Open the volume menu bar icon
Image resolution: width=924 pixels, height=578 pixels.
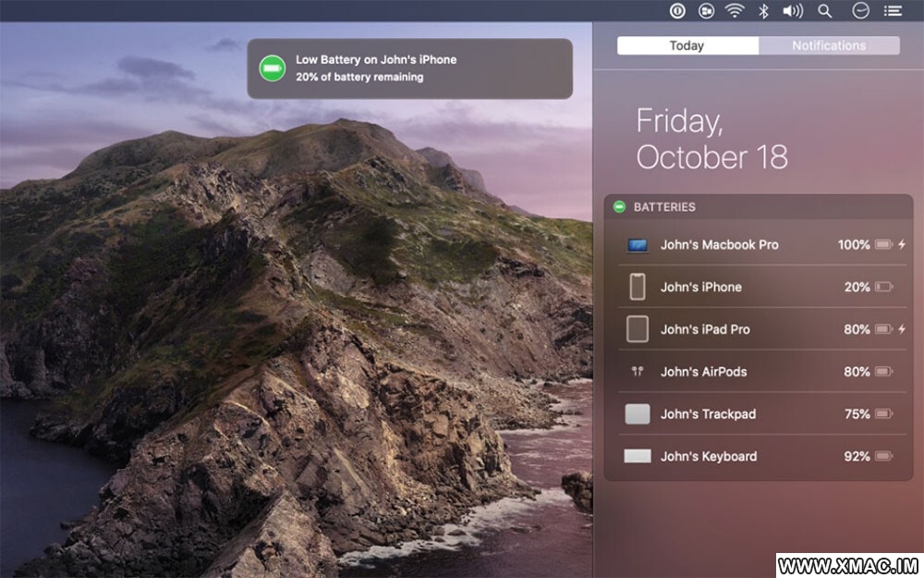[793, 10]
